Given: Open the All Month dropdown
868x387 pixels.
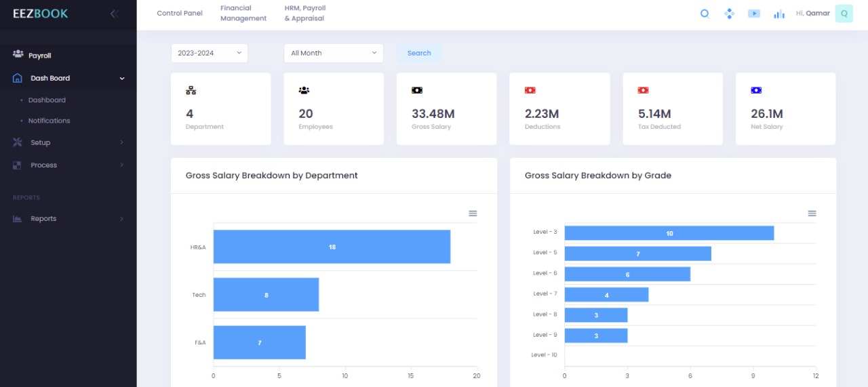Looking at the screenshot, I should pos(333,53).
